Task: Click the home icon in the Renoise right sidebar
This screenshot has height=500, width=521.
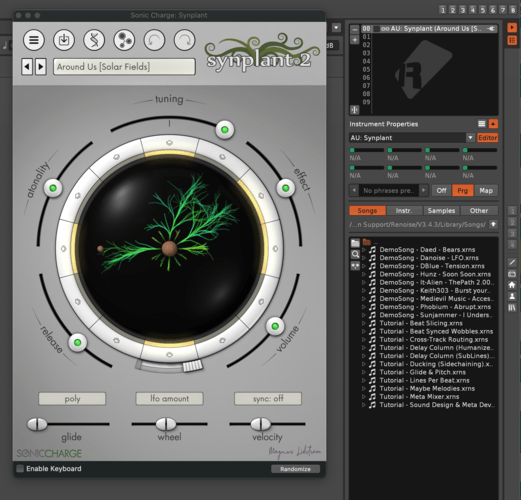Action: [512, 285]
